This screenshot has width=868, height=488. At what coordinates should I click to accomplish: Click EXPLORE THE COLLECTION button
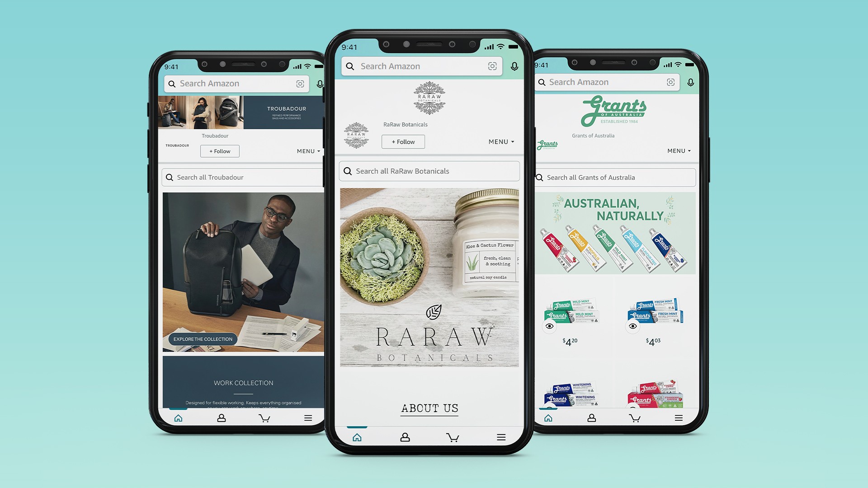(x=203, y=339)
